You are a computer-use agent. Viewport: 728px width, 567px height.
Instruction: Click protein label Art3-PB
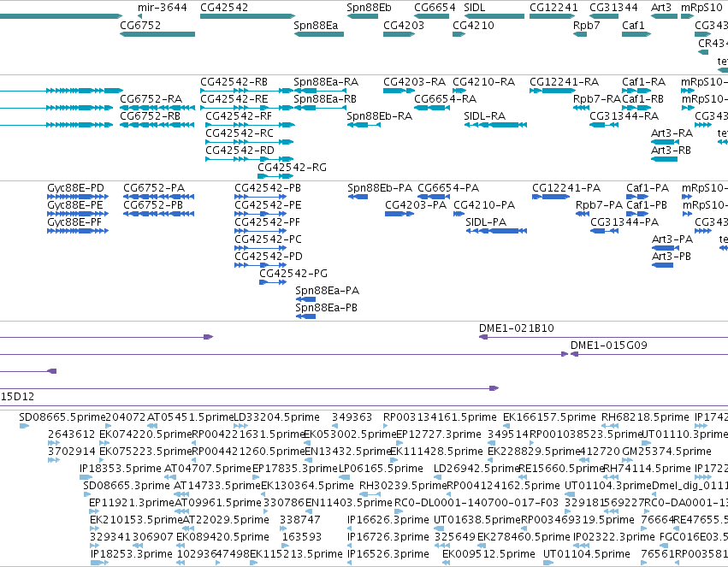click(671, 257)
